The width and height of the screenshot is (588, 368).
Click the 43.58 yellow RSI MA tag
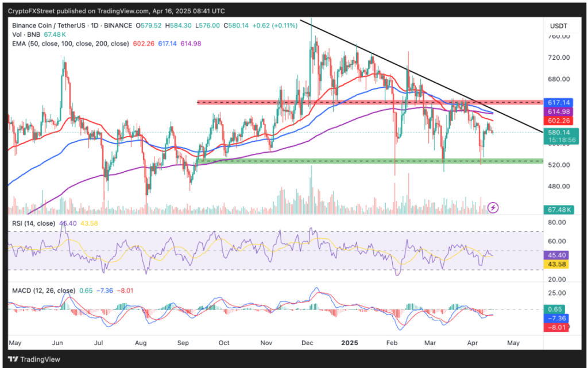pos(556,264)
